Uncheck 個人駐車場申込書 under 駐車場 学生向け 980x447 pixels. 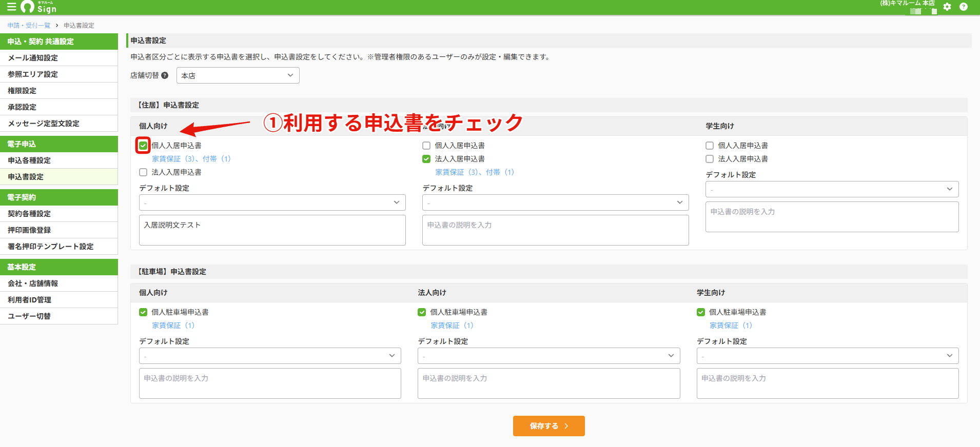(x=701, y=312)
